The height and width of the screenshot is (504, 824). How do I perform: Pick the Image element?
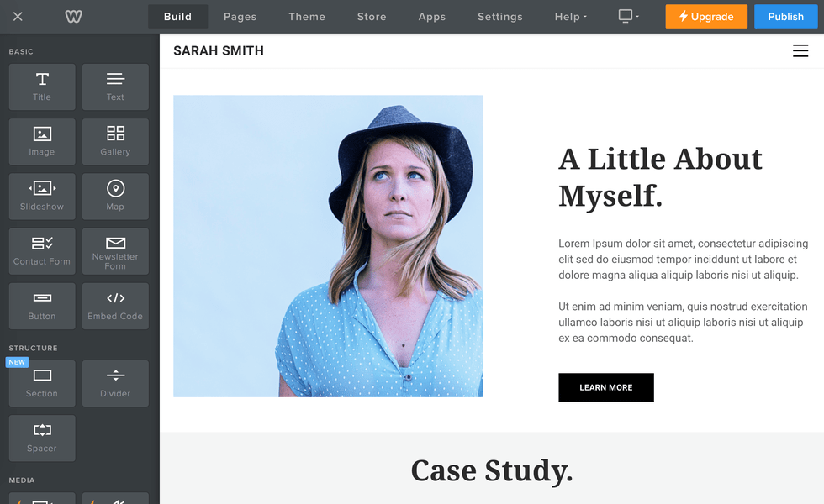(x=42, y=142)
